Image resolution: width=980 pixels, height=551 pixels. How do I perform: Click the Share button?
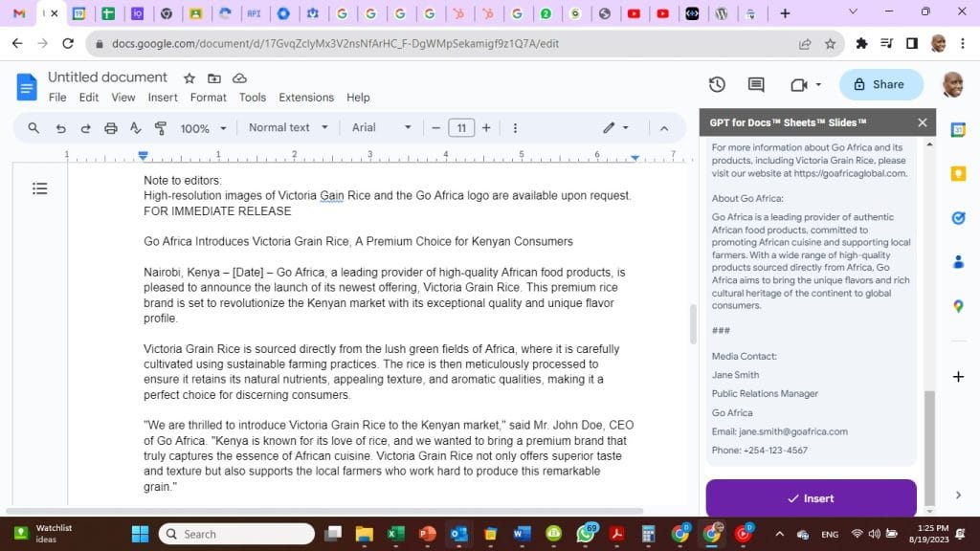(880, 84)
